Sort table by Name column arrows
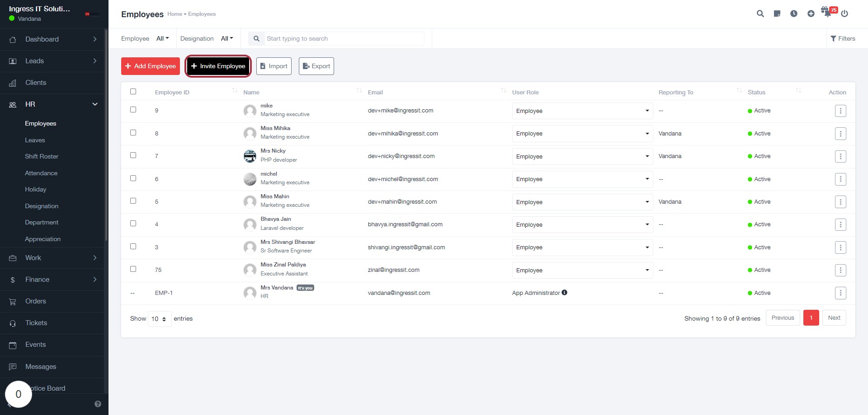This screenshot has width=868, height=415. coord(359,90)
